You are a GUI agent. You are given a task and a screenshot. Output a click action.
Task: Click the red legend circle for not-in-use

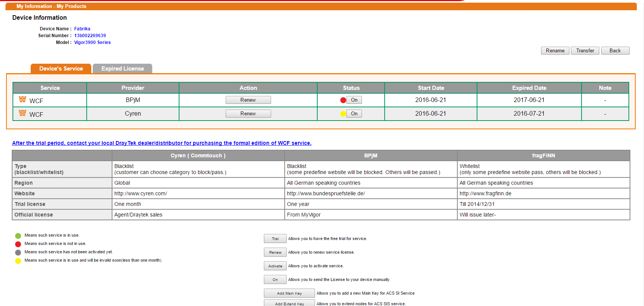click(18, 244)
